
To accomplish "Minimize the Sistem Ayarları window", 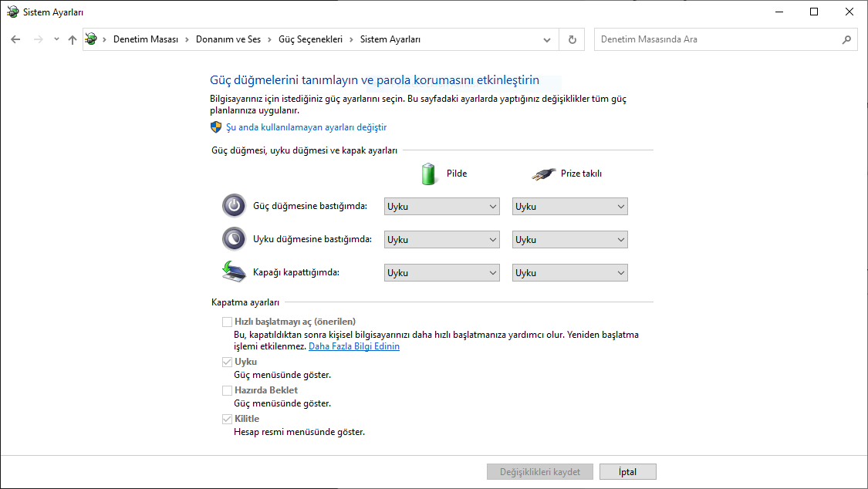I will [779, 12].
